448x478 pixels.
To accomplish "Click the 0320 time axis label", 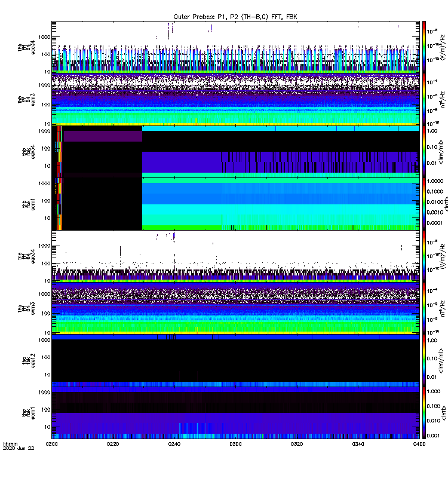I will [297, 444].
